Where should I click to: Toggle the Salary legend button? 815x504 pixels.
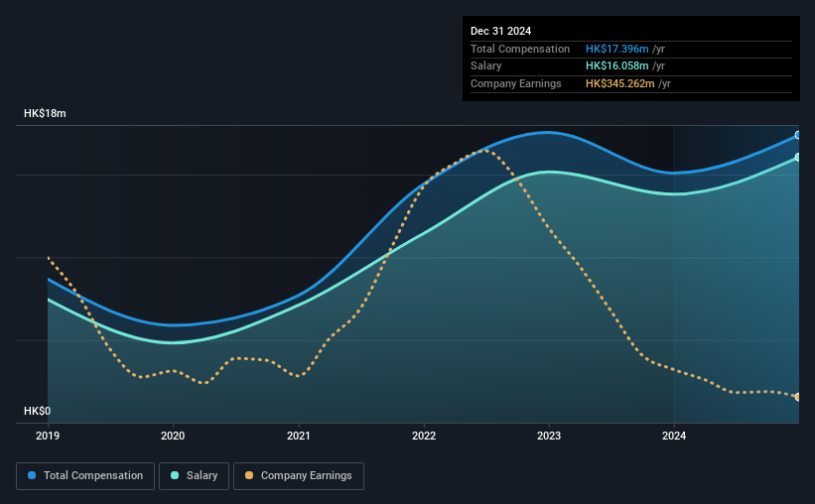[x=194, y=476]
